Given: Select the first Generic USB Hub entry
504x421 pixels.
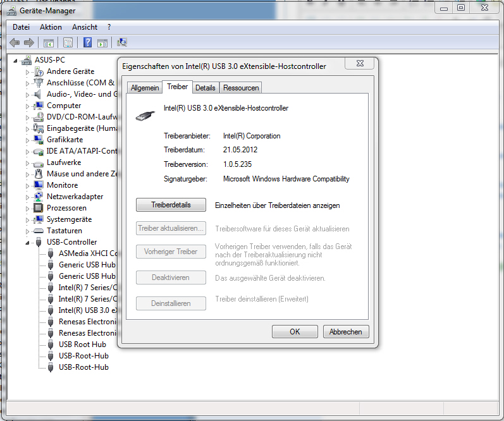Looking at the screenshot, I should pyautogui.click(x=87, y=265).
